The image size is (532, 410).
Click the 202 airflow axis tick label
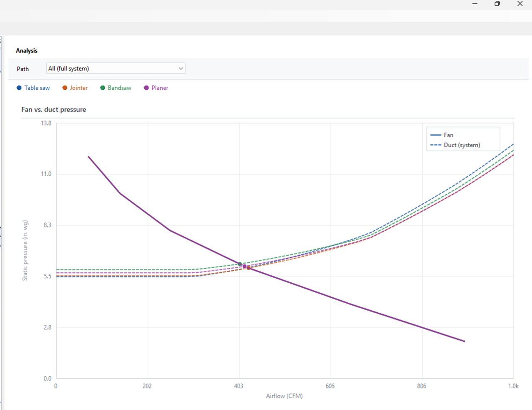coord(147,386)
